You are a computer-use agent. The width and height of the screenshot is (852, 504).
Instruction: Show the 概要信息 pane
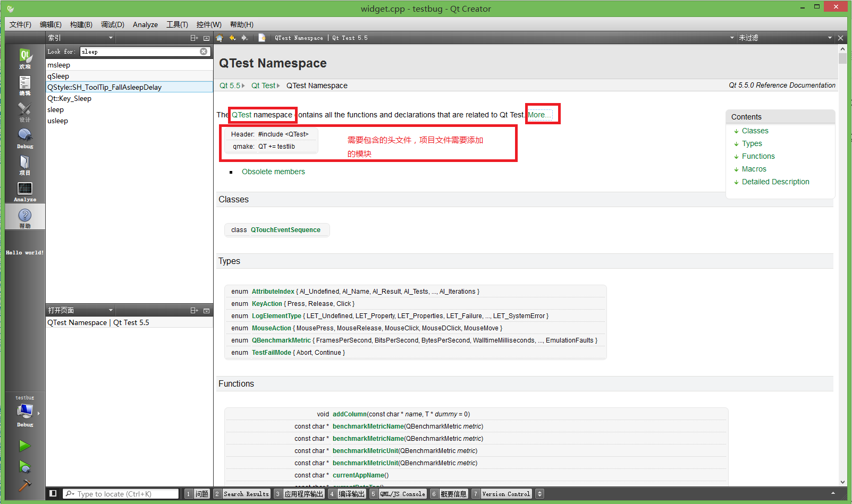449,493
